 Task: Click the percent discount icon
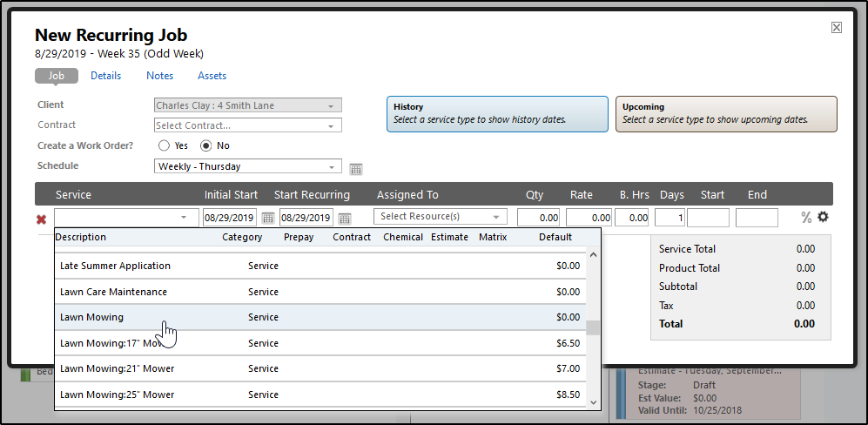click(x=806, y=218)
